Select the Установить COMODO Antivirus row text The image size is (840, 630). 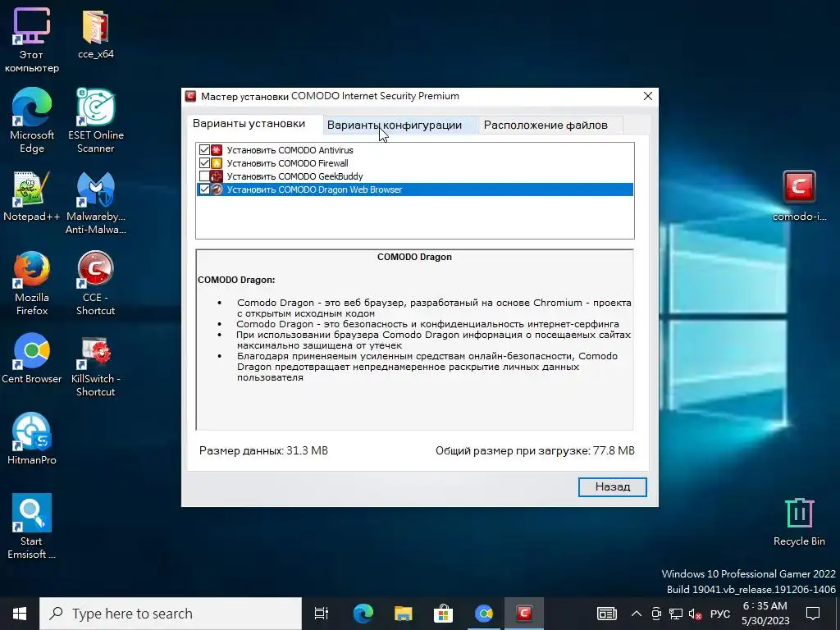[x=290, y=150]
